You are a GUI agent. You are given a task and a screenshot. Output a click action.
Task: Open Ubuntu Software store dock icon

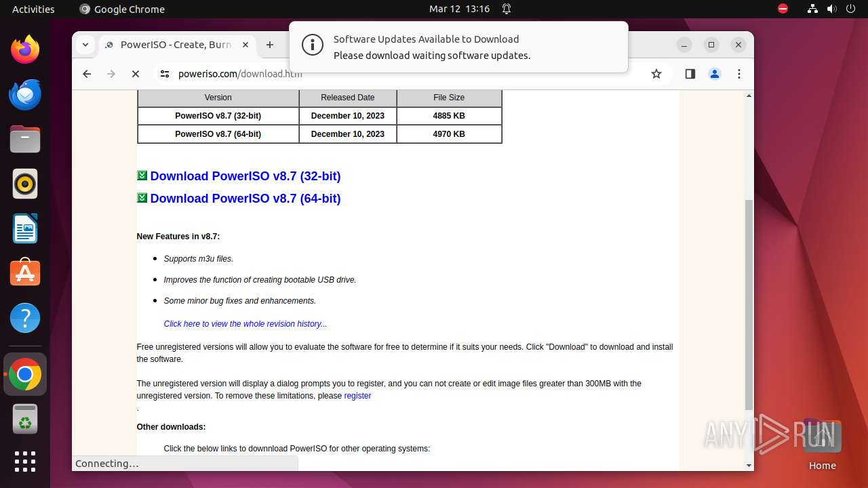tap(25, 273)
